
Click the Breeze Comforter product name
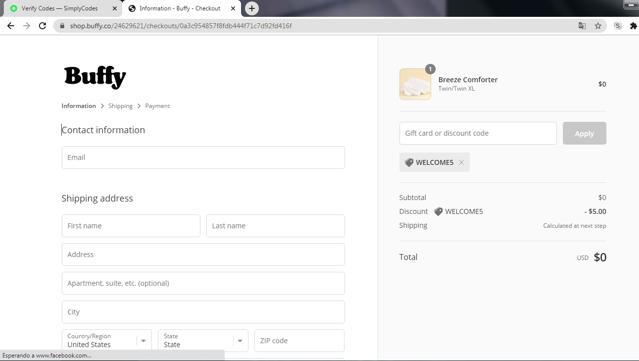pos(468,79)
